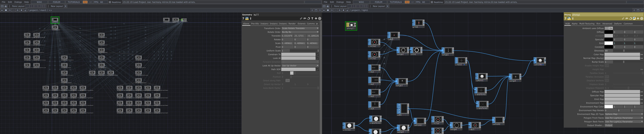Add New Layout with plus, right window

(x=387, y=6)
